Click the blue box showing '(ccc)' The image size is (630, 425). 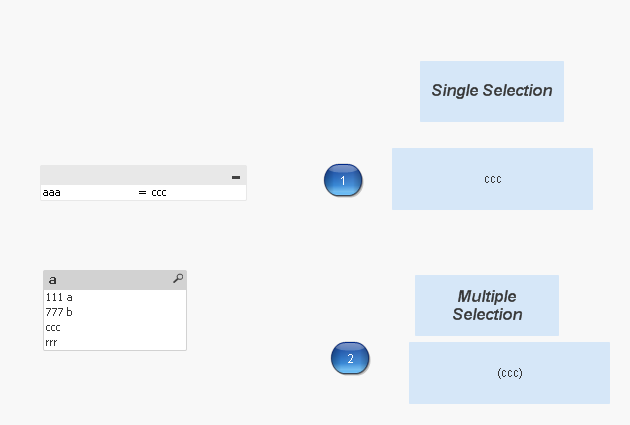509,373
